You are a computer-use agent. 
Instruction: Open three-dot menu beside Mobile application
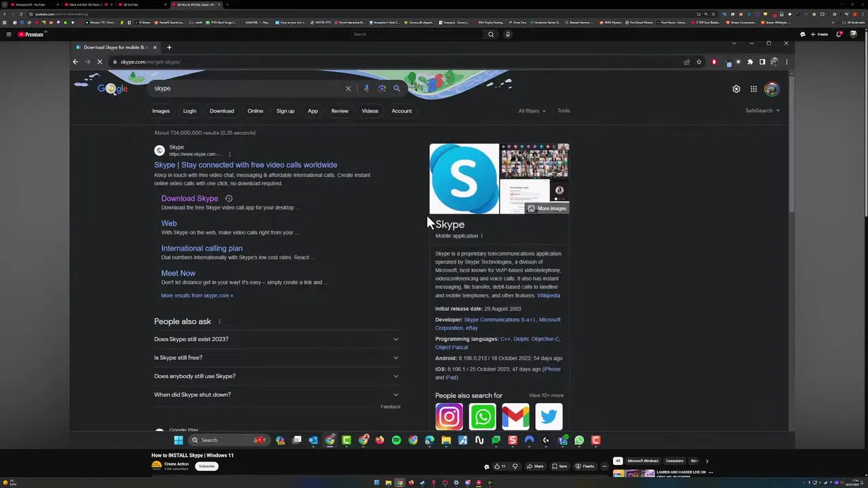(481, 236)
